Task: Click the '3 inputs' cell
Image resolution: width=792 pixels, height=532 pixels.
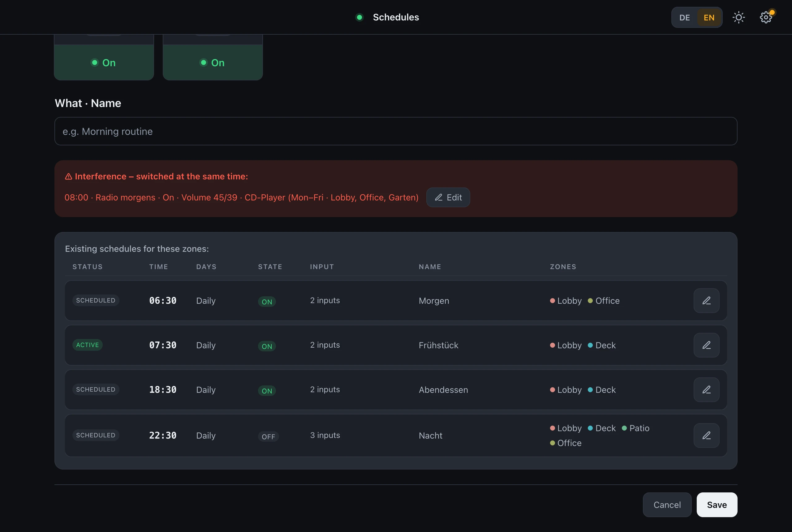Action: pos(325,435)
